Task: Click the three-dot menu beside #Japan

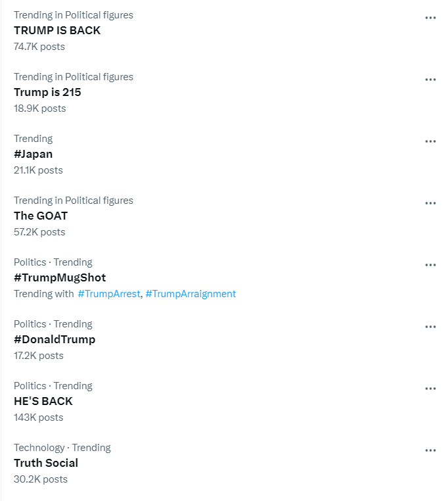Action: point(430,141)
